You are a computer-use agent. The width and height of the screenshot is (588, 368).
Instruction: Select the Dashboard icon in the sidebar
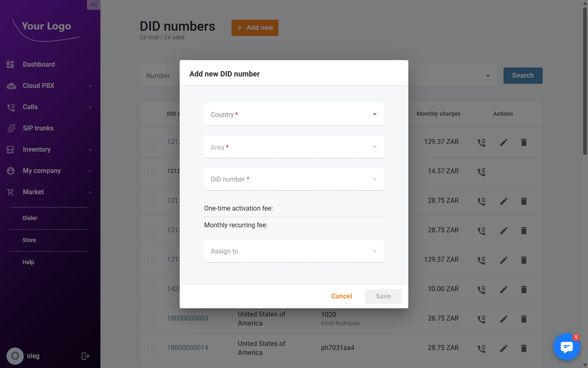tap(11, 64)
